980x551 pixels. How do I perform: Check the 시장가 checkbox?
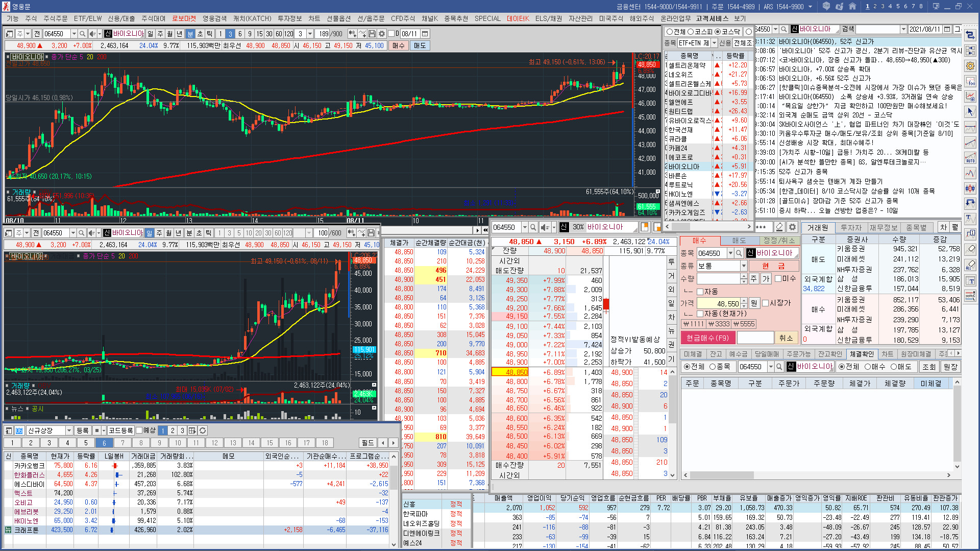766,303
